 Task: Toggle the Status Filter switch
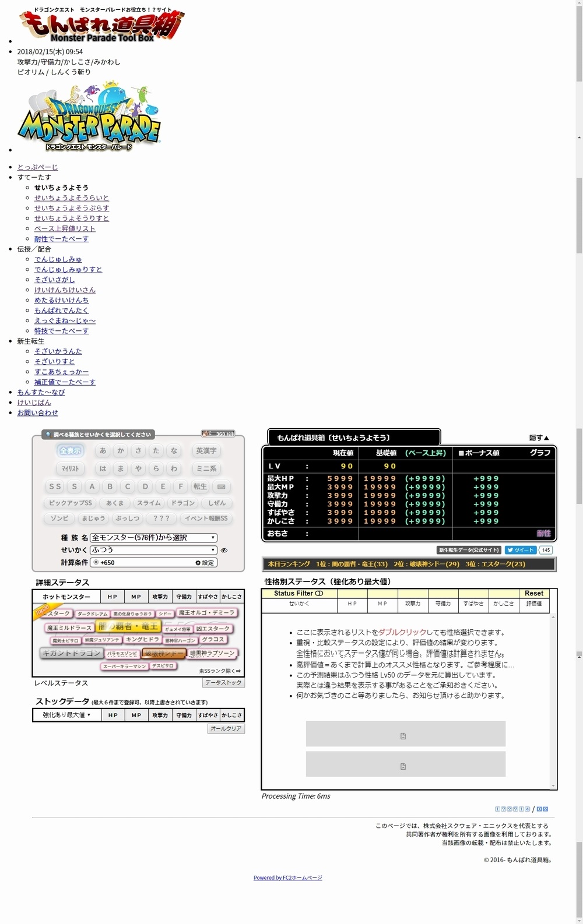click(x=319, y=594)
